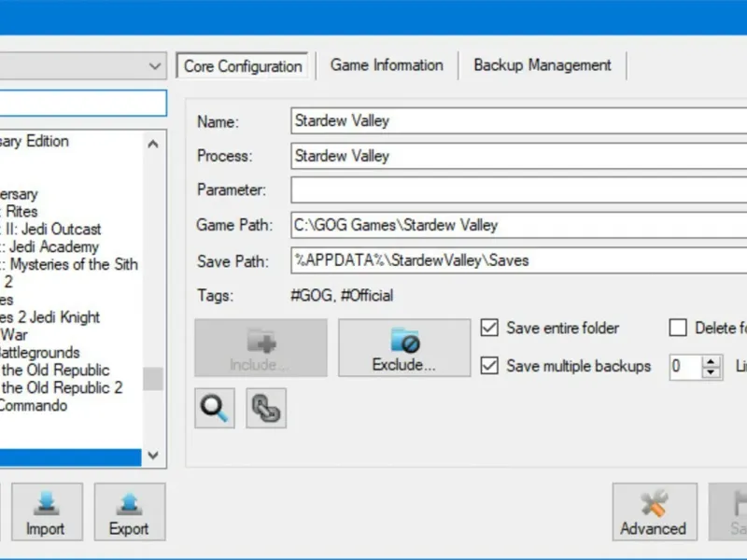
Task: Toggle the Save entire folder checkbox
Action: 489,328
